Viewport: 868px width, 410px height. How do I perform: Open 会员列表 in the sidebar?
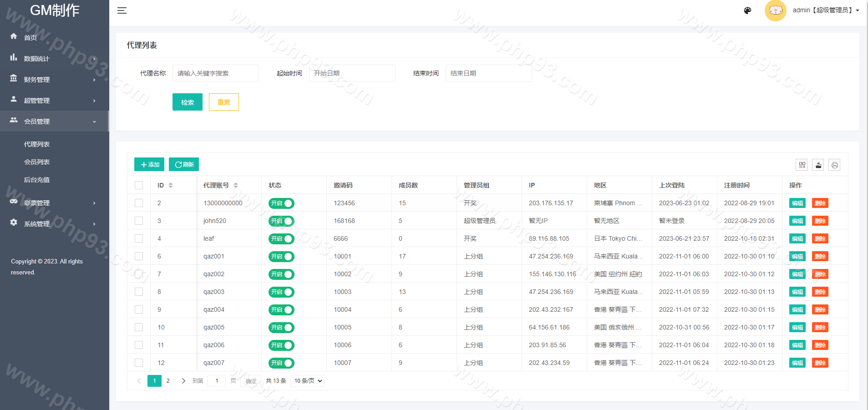[x=37, y=162]
